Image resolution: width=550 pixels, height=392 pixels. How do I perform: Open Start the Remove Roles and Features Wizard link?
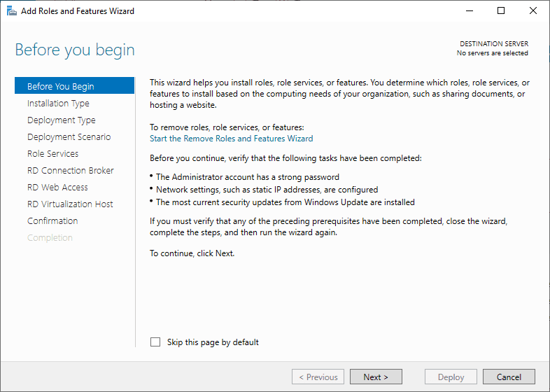(x=231, y=139)
